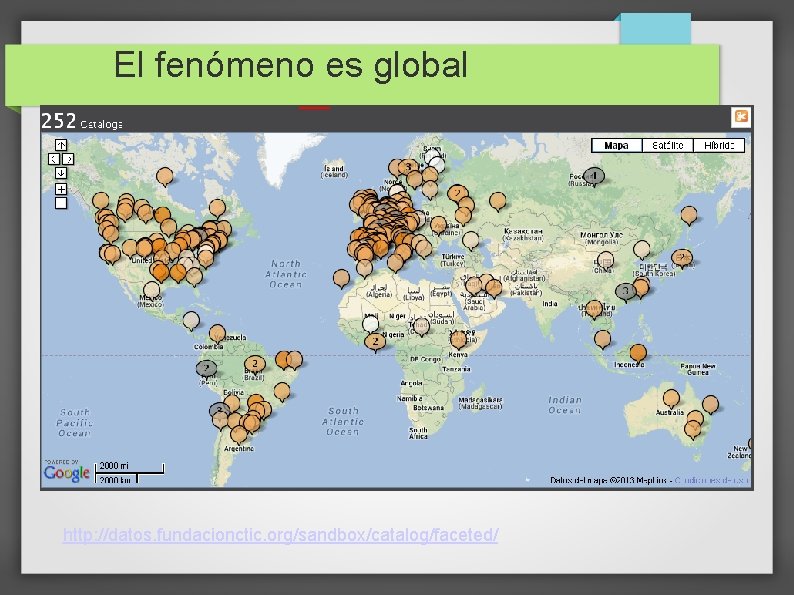Image resolution: width=794 pixels, height=595 pixels.
Task: Click the 'El fenómeno es global' title
Action: [x=291, y=65]
